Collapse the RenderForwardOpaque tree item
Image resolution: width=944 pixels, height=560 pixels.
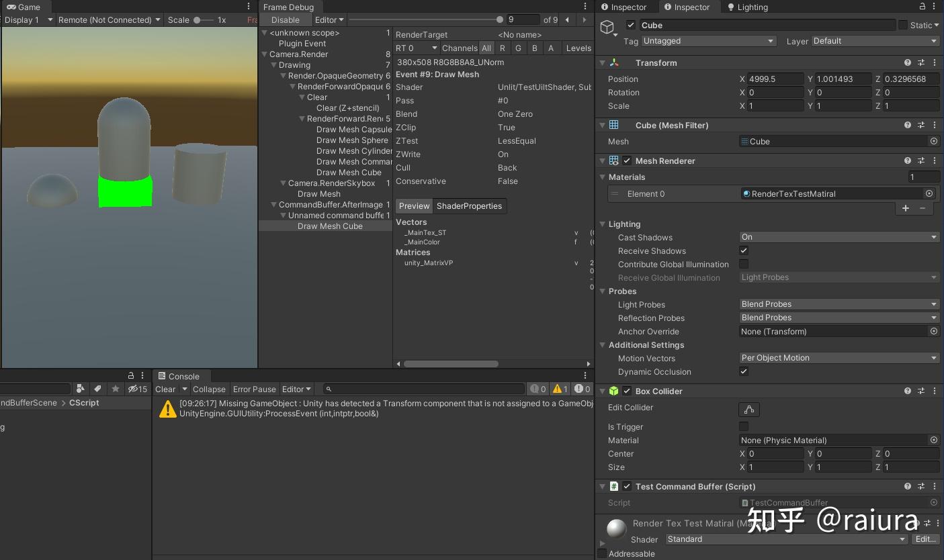coord(292,86)
